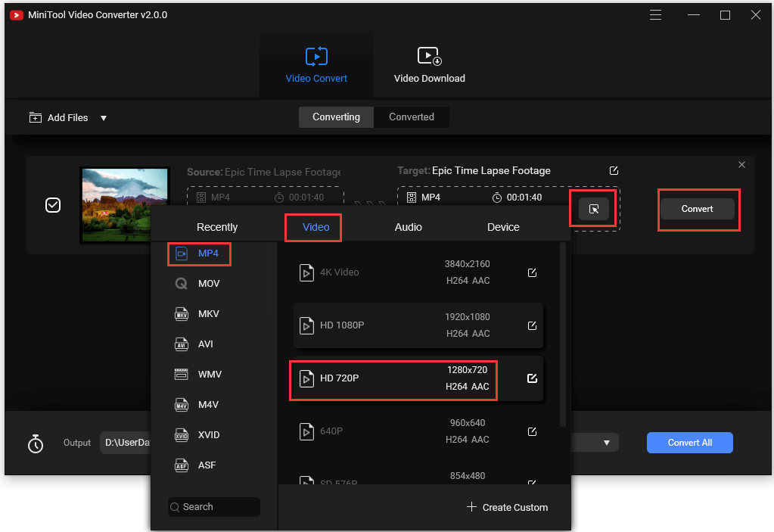Click the 1280x720 resolution text
Viewport: 774px width, 532px height.
(x=467, y=370)
